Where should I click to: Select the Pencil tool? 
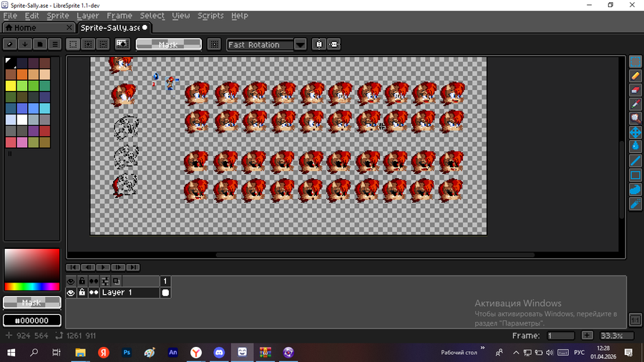[x=635, y=76]
